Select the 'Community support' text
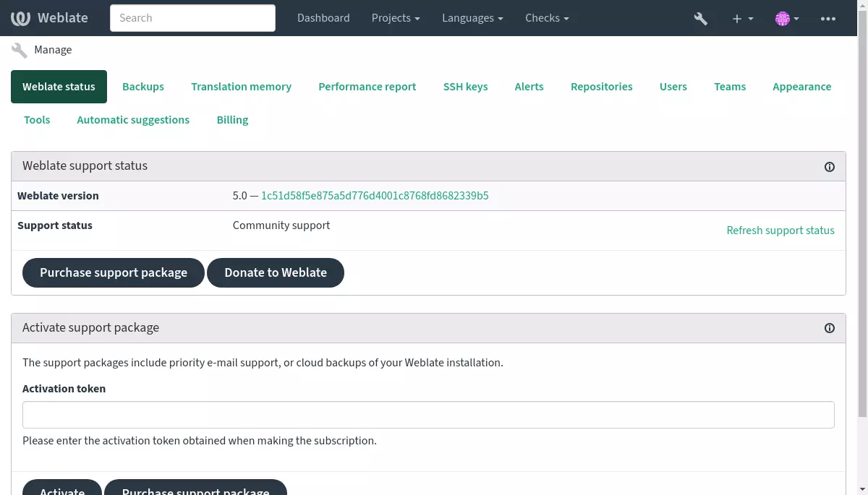 coord(281,225)
